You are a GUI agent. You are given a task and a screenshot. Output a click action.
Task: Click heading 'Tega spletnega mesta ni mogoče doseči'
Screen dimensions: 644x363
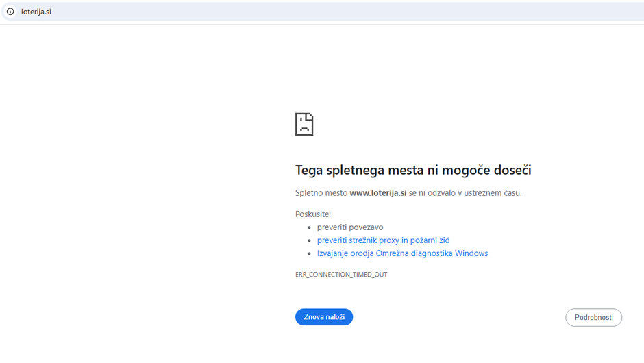[413, 170]
